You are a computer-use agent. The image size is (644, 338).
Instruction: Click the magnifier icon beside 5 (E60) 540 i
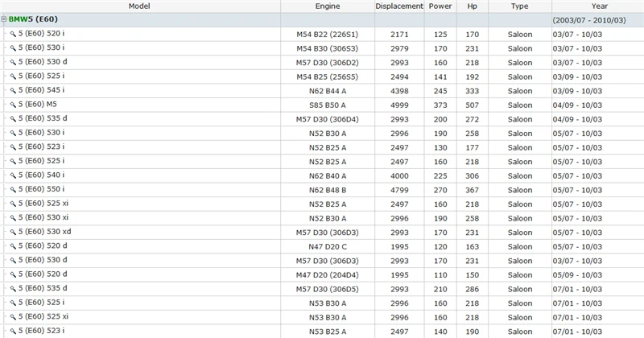(x=13, y=175)
